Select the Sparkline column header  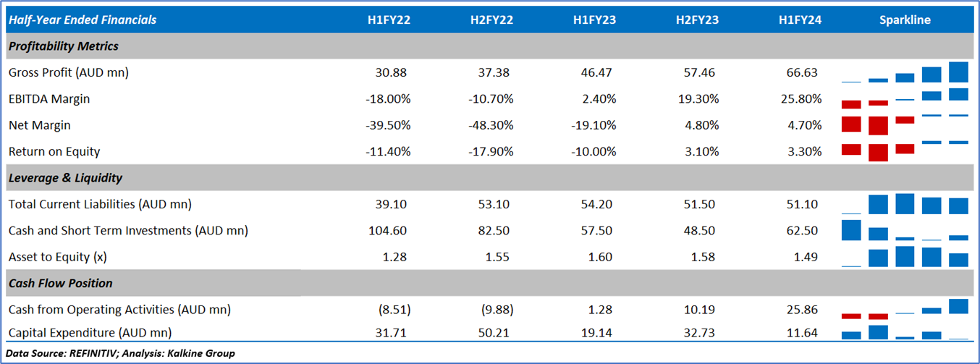click(905, 20)
